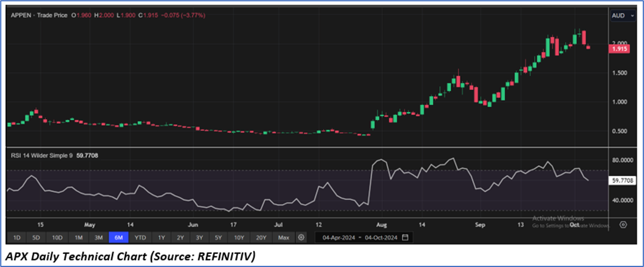644x267 pixels.
Task: Choose the 10Y time range
Action: (x=239, y=238)
